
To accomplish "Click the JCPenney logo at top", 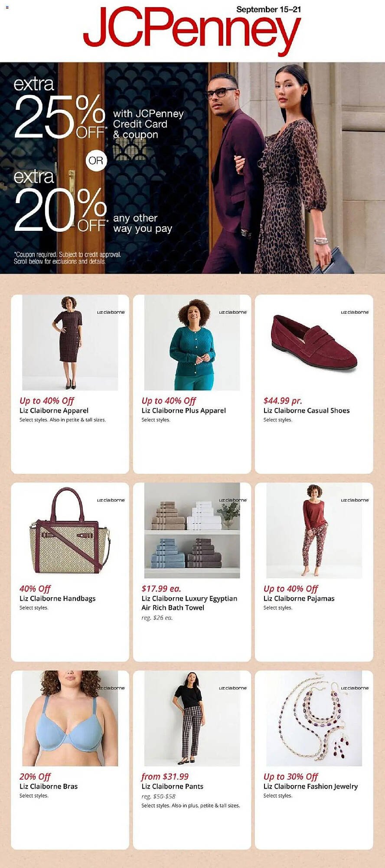I will [x=192, y=32].
